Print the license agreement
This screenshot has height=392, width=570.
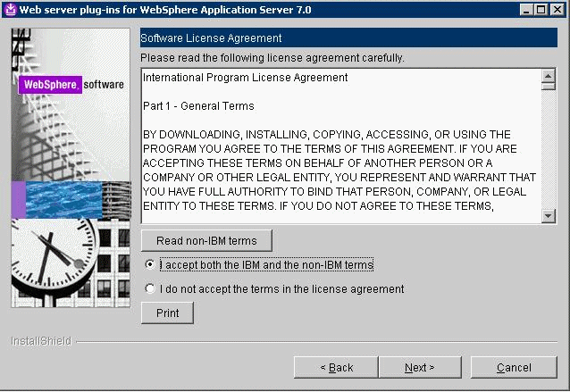167,313
